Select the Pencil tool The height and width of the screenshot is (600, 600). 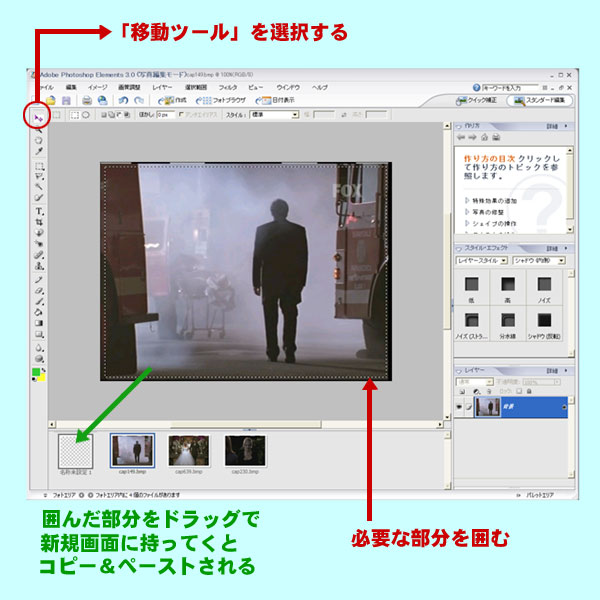pos(39,280)
